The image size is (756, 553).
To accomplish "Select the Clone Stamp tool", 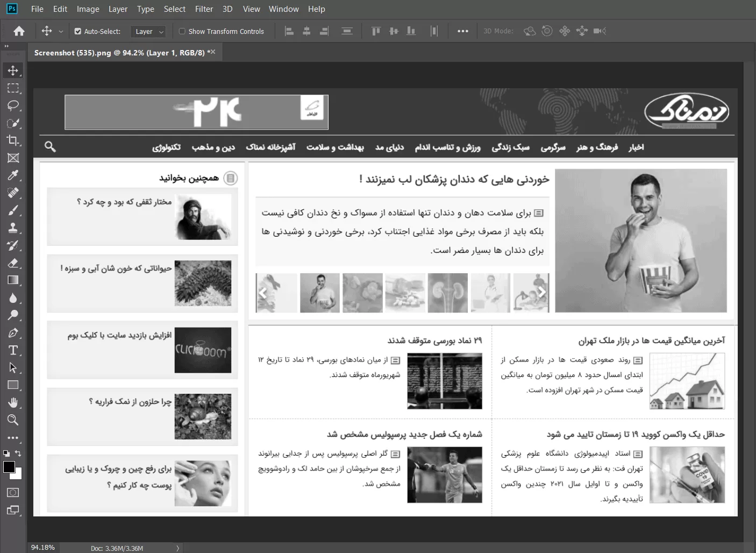I will point(13,228).
